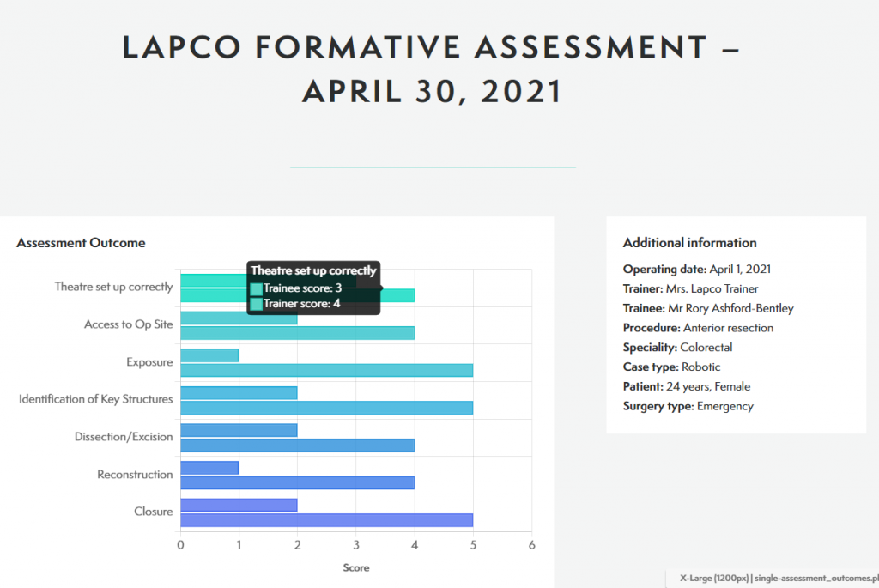Click the Dissection/Excision trainer bar
Image resolution: width=879 pixels, height=588 pixels.
(297, 445)
